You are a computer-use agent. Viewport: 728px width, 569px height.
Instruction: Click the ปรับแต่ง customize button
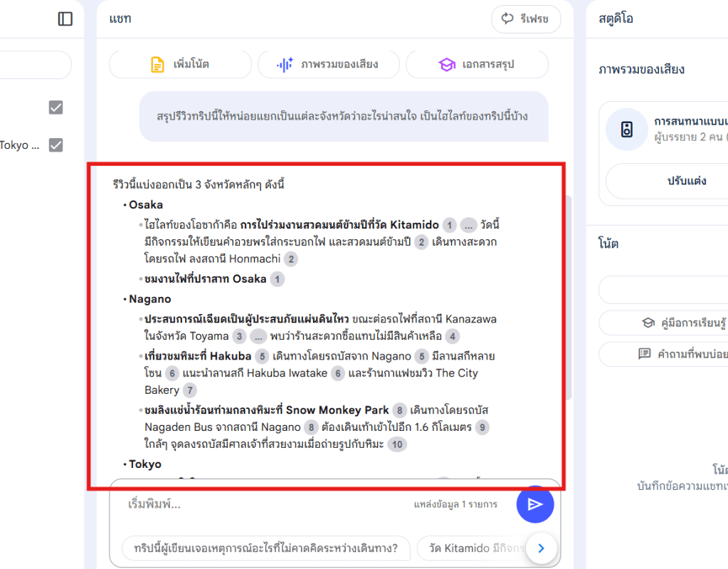686,181
